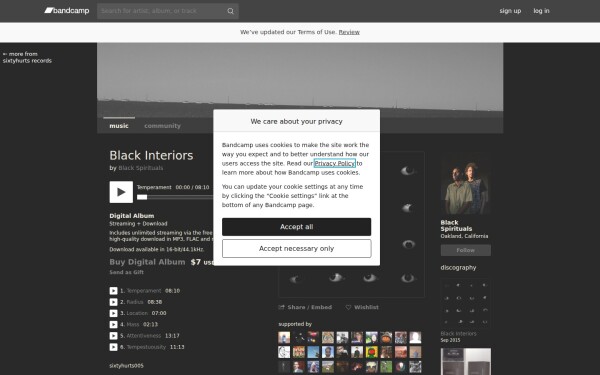Click the second discography album thumbnail below Sep 2015
This screenshot has height=375, width=600.
[x=466, y=361]
